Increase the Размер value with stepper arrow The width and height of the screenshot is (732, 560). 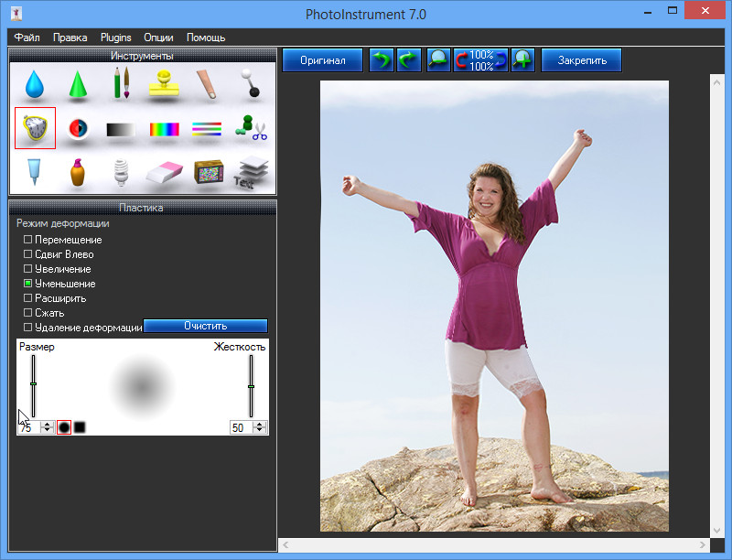[x=48, y=424]
